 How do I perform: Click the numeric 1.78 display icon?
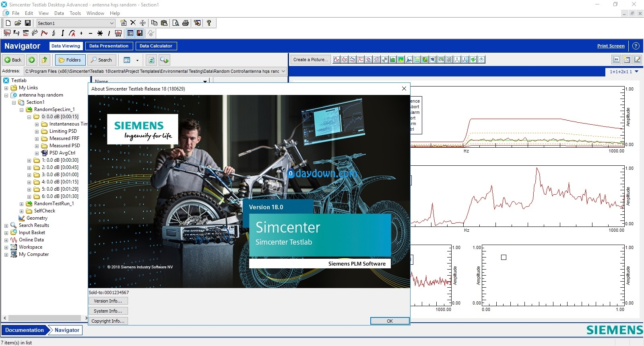click(441, 60)
